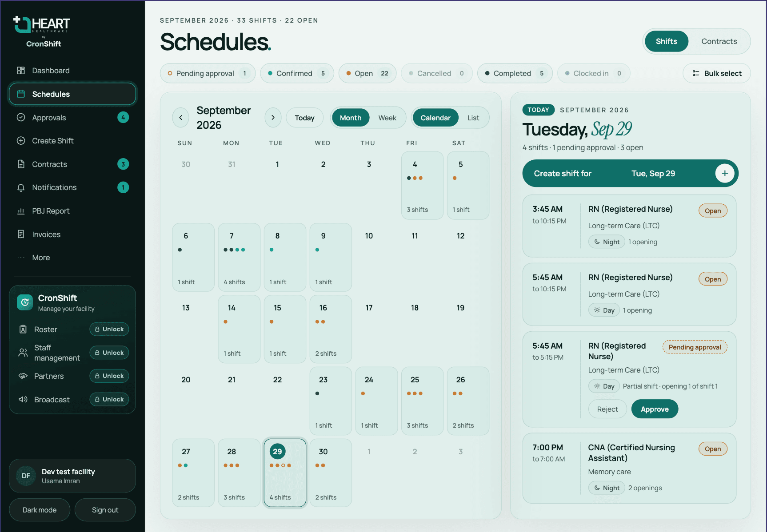Switch to List view
The height and width of the screenshot is (532, 767).
coord(473,118)
